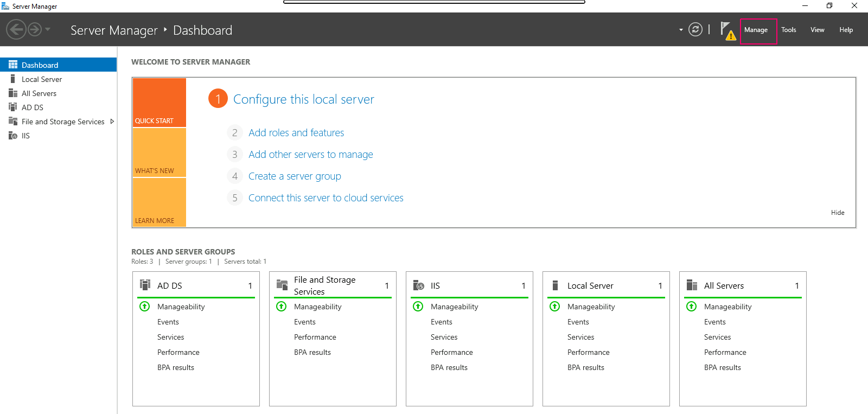Click IIS Manageability status icon
The height and width of the screenshot is (414, 868).
pos(418,307)
